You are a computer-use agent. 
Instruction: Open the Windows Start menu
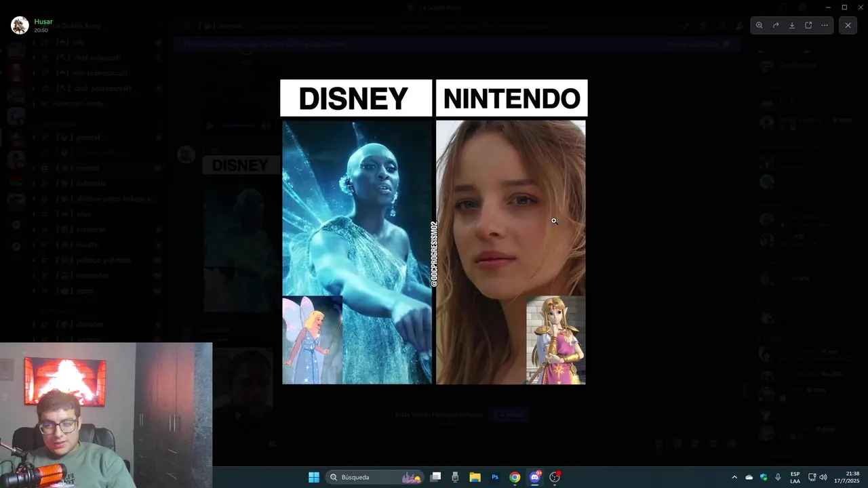click(314, 477)
